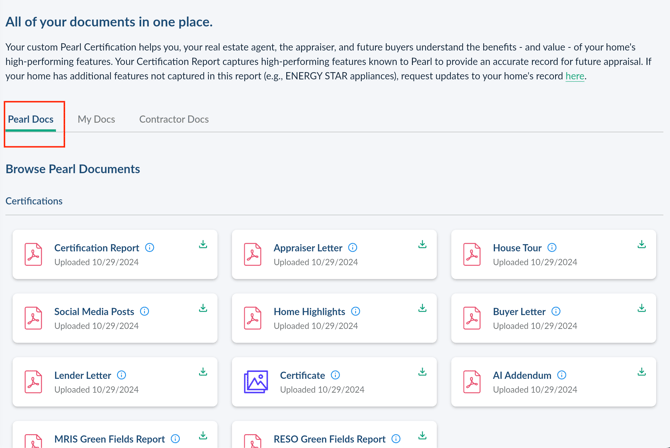670x448 pixels.
Task: Download the RESO Green Fields Report
Action: [422, 436]
